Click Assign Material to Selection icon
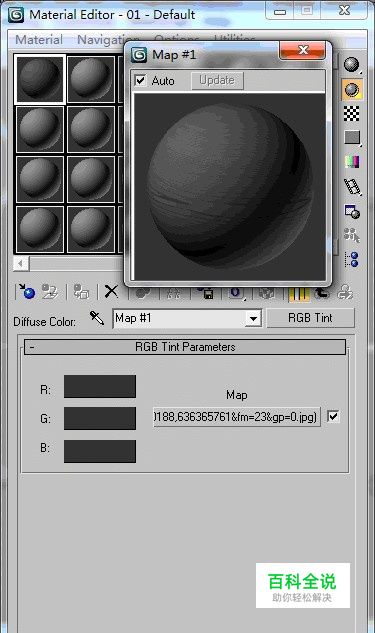This screenshot has width=375, height=633. point(81,291)
